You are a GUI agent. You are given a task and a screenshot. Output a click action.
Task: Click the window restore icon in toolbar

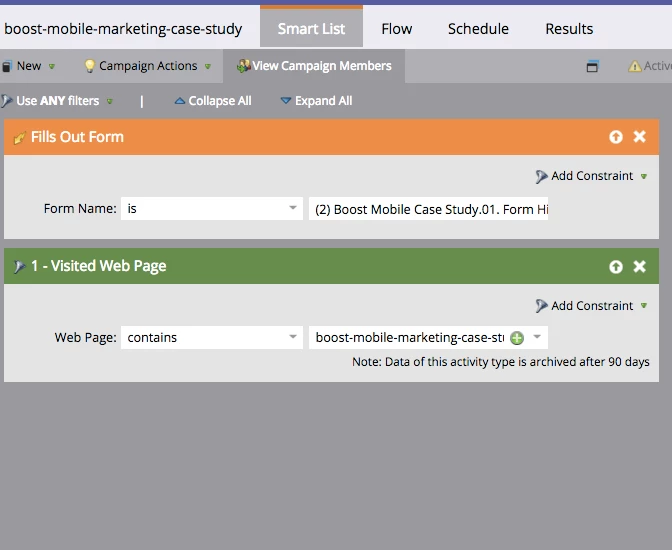tap(592, 66)
